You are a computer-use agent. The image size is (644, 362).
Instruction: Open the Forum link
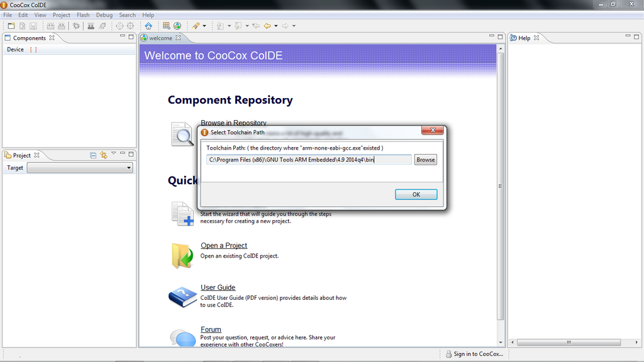[211, 329]
